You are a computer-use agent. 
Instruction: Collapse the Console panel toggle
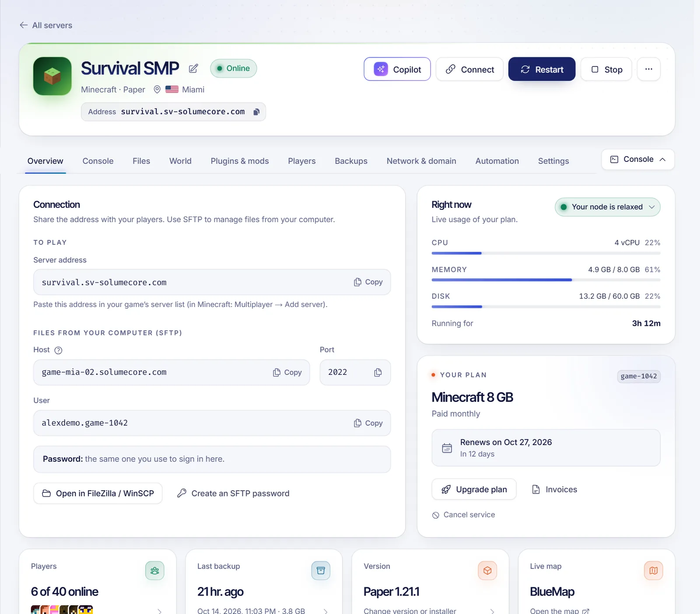638,159
